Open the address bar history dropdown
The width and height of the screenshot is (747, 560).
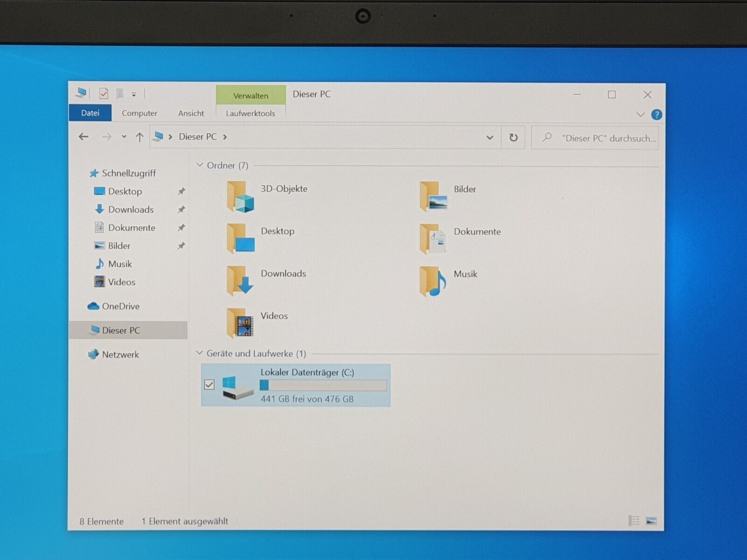489,138
